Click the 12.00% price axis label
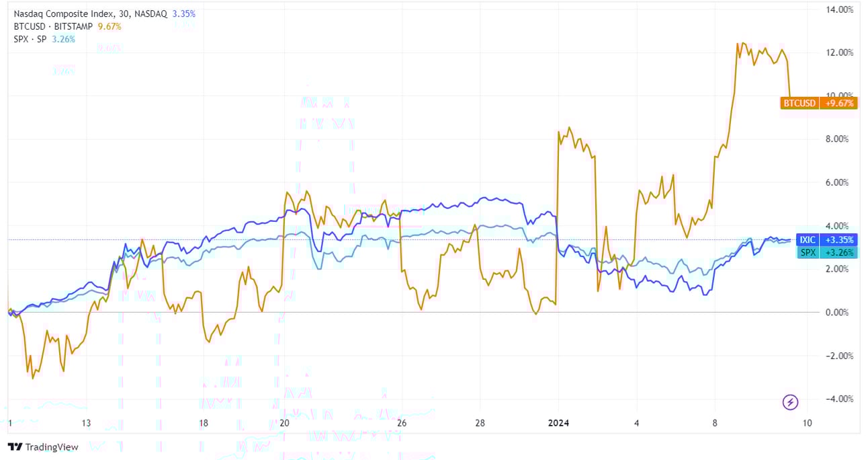 coord(840,52)
